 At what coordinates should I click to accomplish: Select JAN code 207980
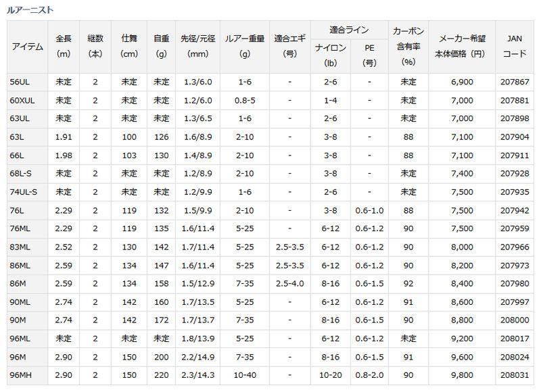515,284
